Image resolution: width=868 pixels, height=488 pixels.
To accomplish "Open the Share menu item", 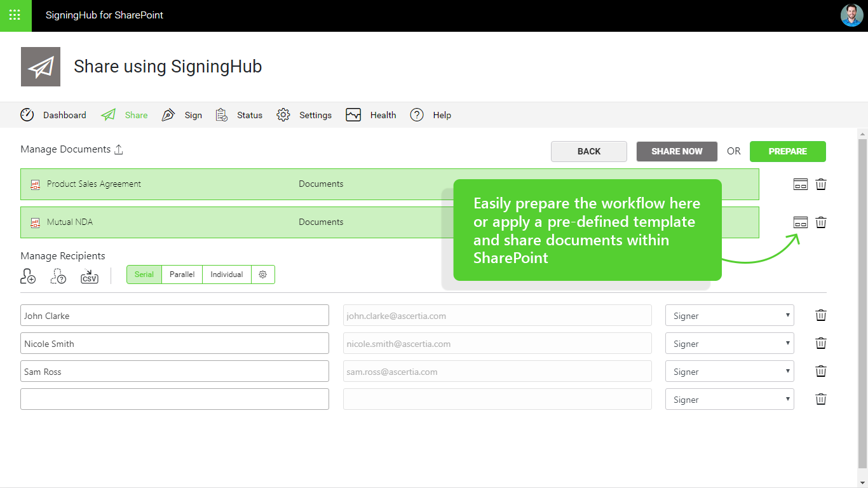I will (x=137, y=115).
